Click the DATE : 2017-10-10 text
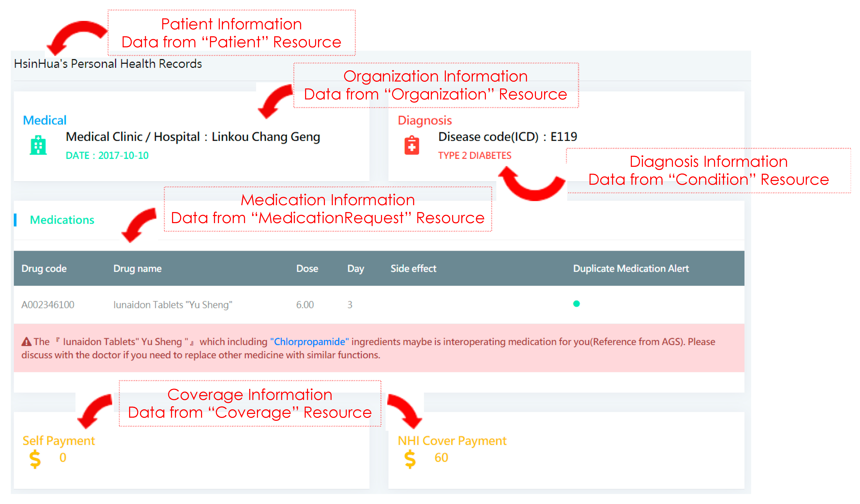860x504 pixels. click(107, 156)
